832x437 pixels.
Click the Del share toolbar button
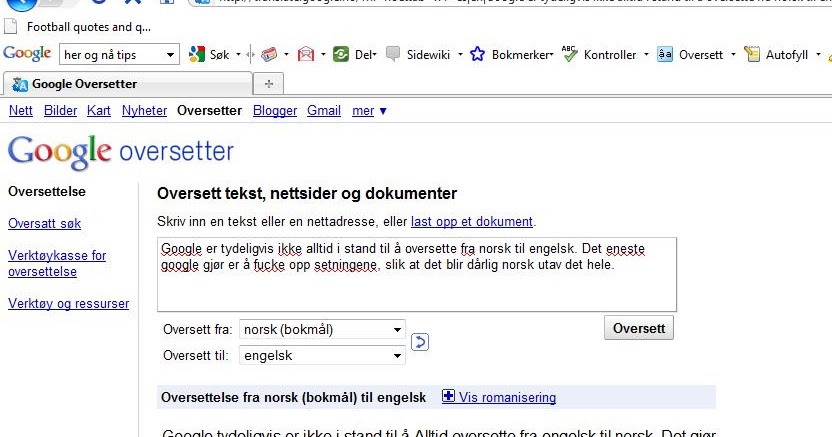pyautogui.click(x=354, y=54)
